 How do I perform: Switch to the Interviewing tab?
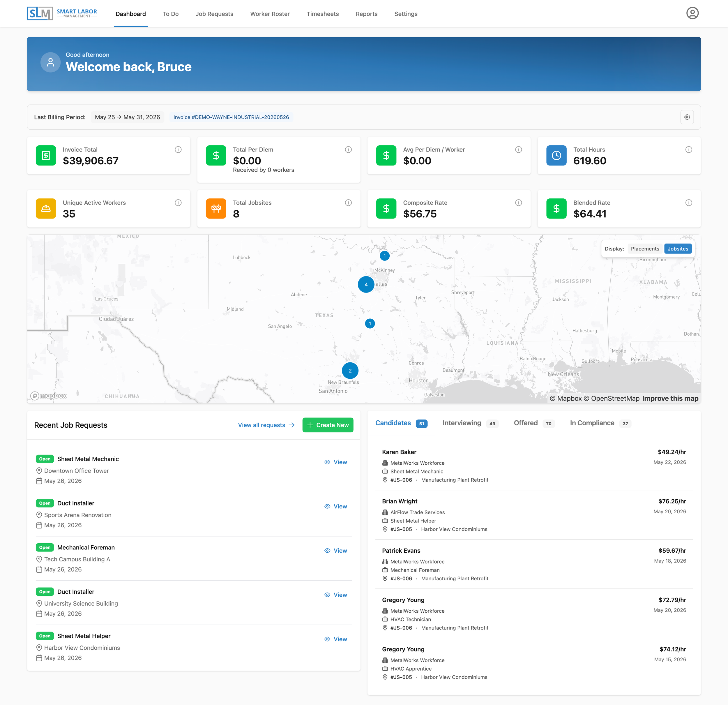click(470, 423)
